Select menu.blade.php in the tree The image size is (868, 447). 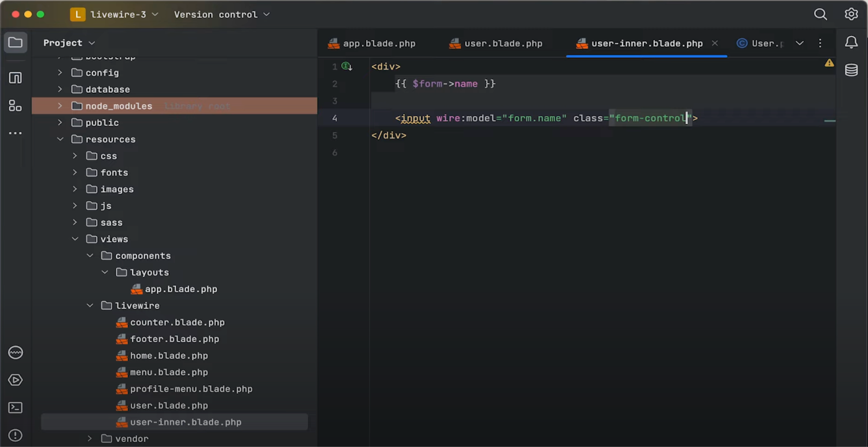[x=162, y=372]
